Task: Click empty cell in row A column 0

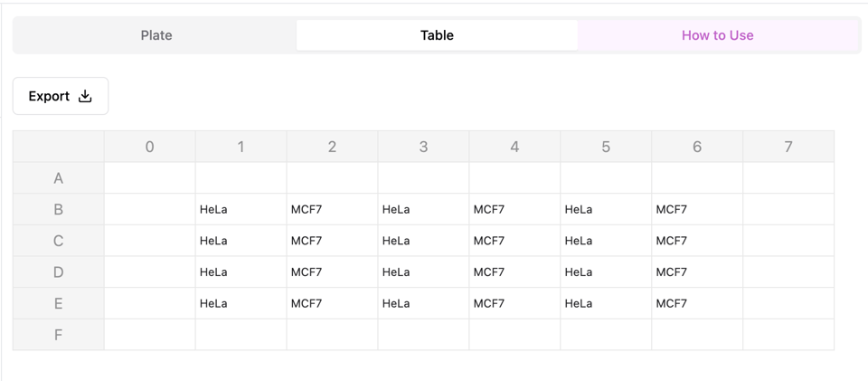Action: click(149, 178)
